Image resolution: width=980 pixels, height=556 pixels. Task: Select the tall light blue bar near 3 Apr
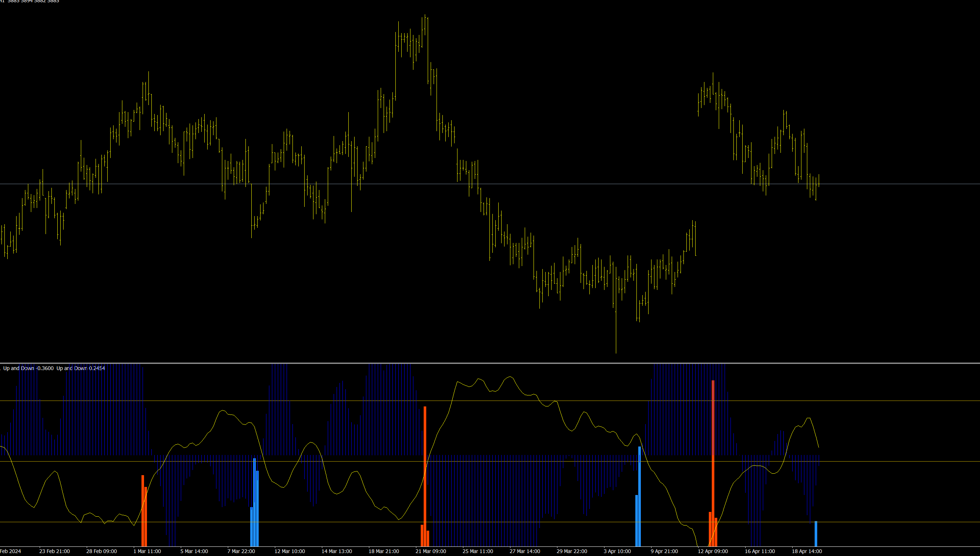[639, 496]
